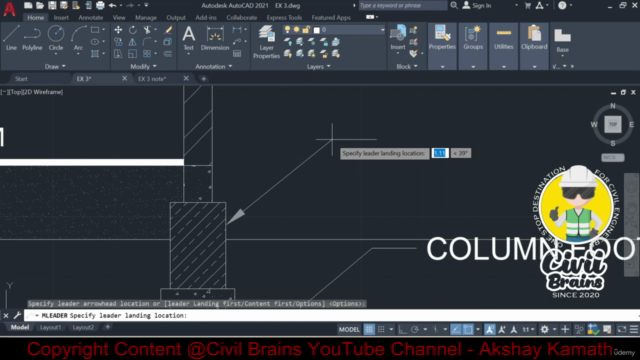Activate the Fillet tool
Viewport: 640px width, 360px height.
click(147, 42)
